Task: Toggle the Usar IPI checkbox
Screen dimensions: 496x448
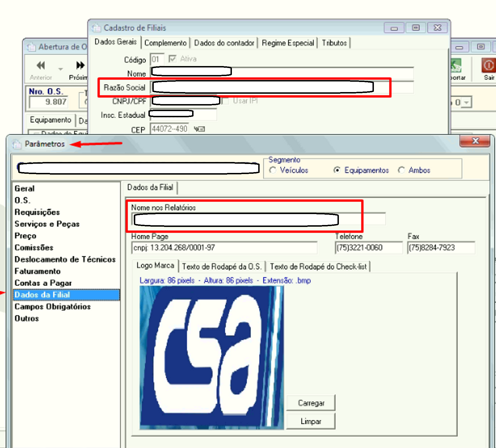Action: click(x=225, y=101)
